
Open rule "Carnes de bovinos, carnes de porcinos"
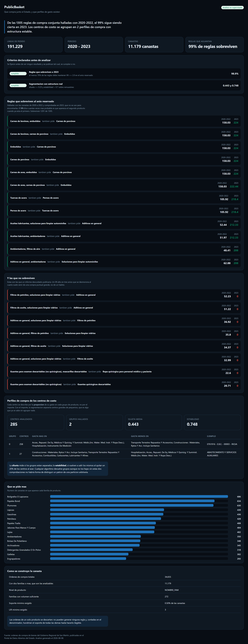coord(124,134)
